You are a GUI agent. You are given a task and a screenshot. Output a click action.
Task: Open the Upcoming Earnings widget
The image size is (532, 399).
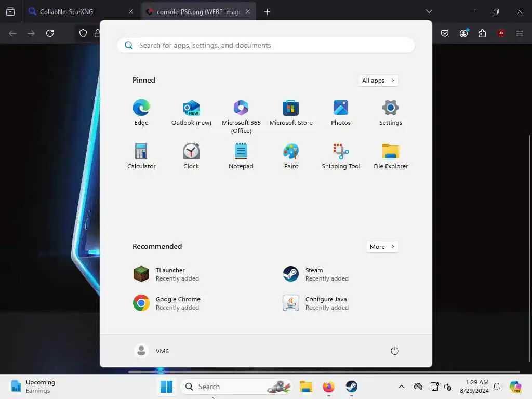[33, 387]
